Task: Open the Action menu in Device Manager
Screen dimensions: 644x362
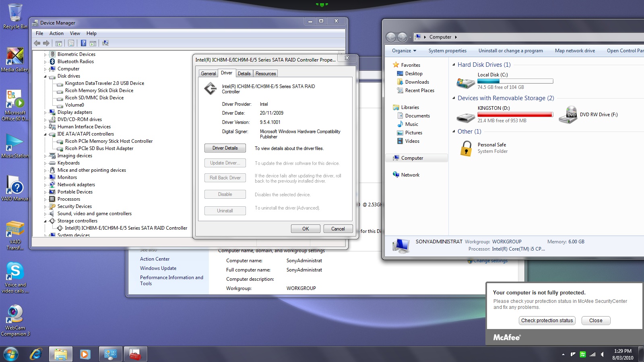Action: 56,33
